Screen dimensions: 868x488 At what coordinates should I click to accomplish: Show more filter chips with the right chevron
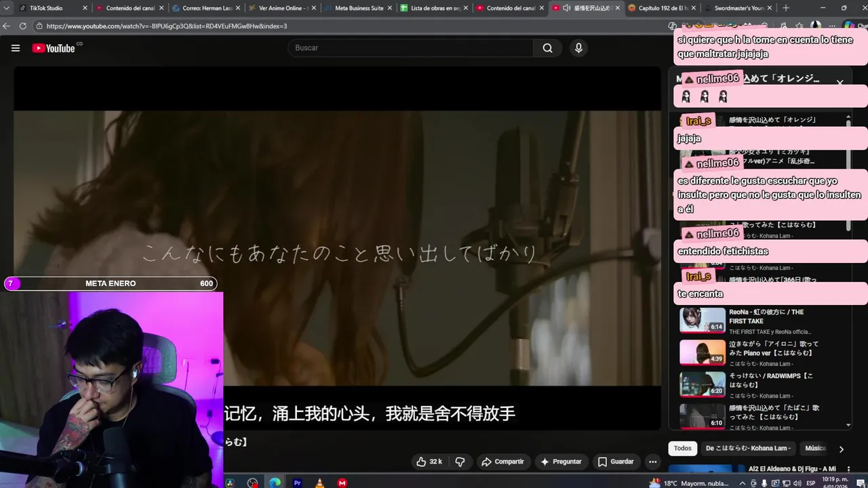click(x=842, y=449)
